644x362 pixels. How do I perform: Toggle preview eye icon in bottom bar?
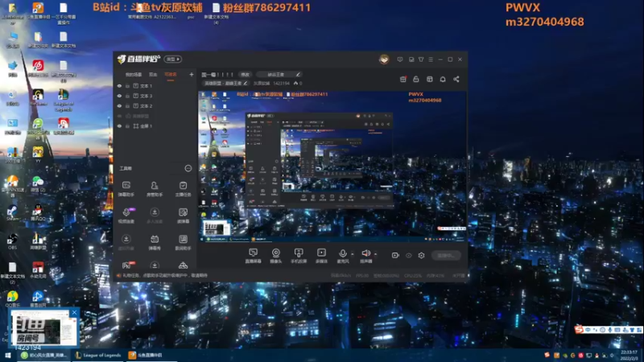[409, 255]
